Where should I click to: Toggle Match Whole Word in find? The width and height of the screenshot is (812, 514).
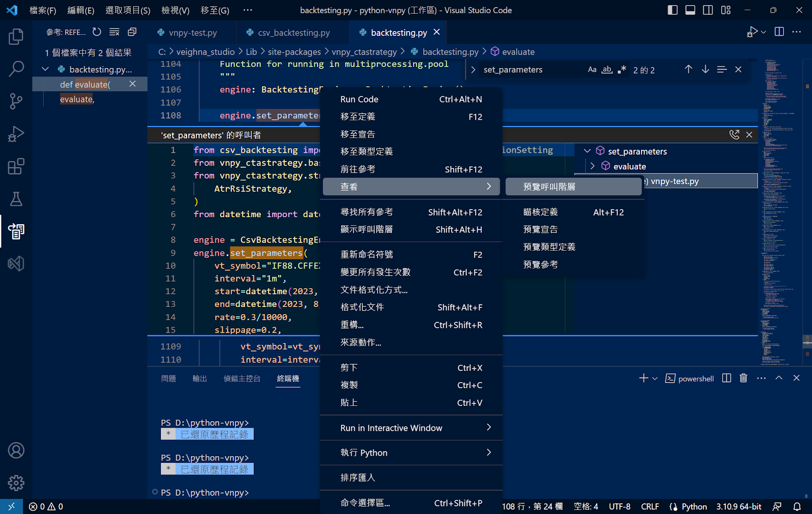click(607, 70)
